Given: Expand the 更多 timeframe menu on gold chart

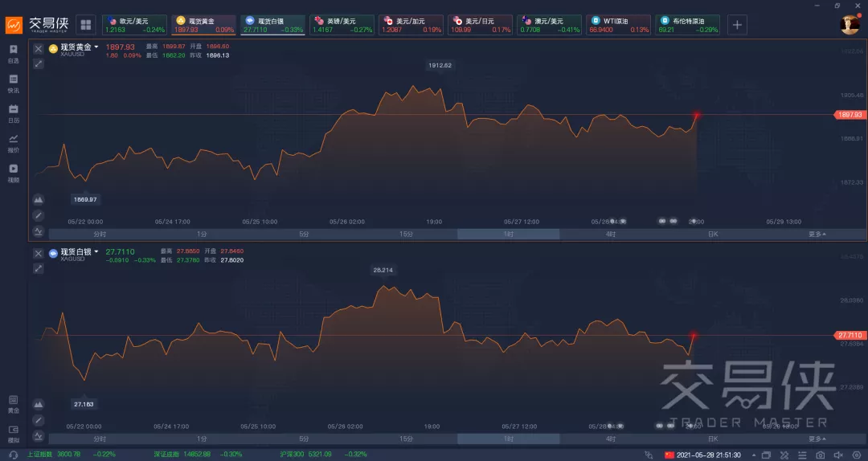Looking at the screenshot, I should [x=817, y=234].
